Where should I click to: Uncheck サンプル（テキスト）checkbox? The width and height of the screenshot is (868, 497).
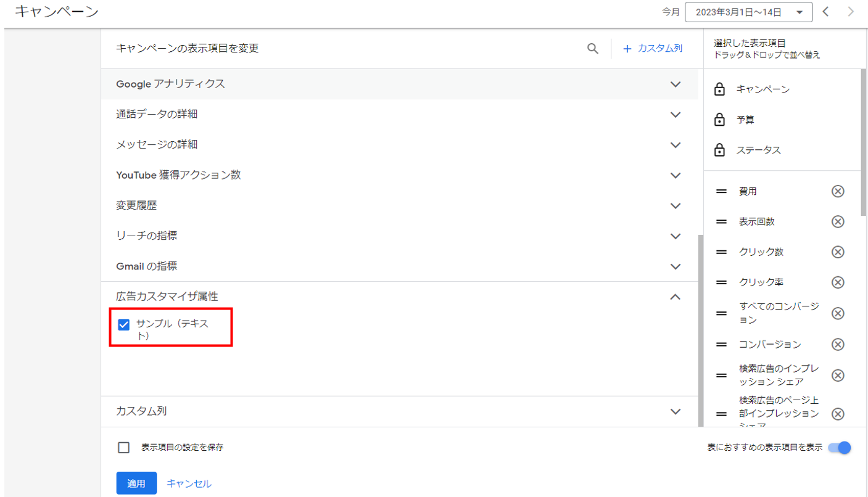pyautogui.click(x=123, y=324)
